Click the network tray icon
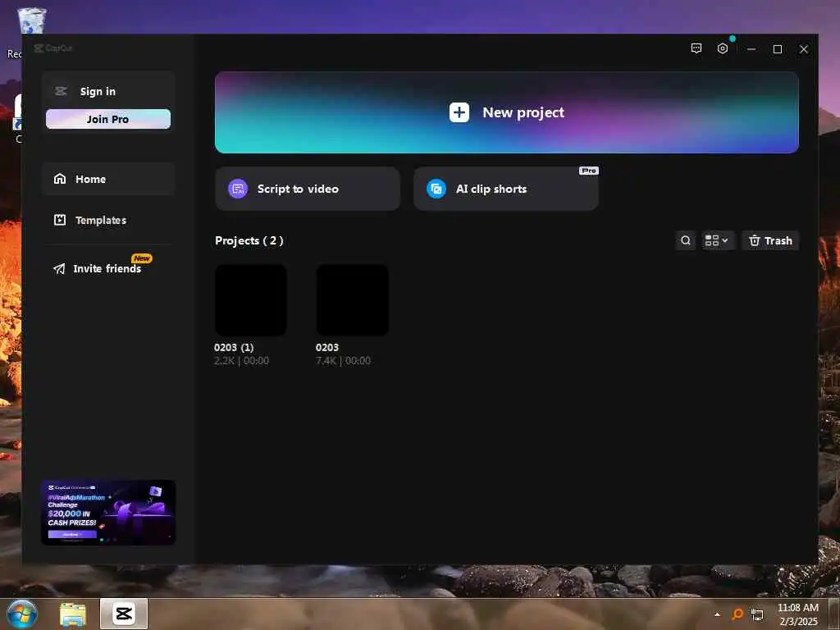This screenshot has width=840, height=630. click(757, 614)
